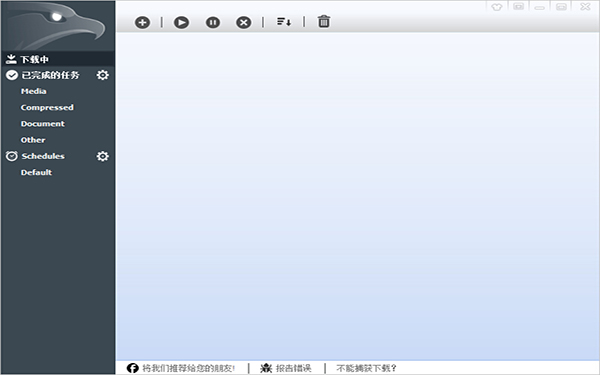Open the 已完成的任务 list
The height and width of the screenshot is (375, 600).
[50, 75]
